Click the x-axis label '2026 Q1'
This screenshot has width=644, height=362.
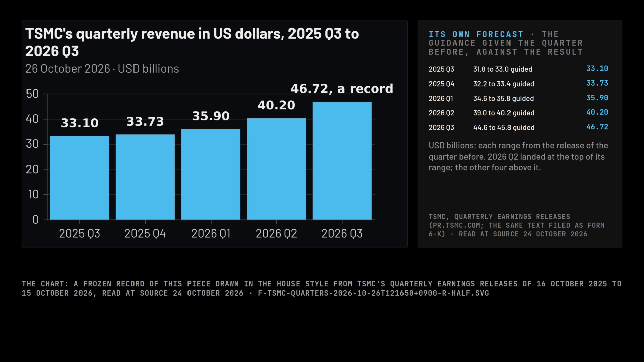coord(211,233)
